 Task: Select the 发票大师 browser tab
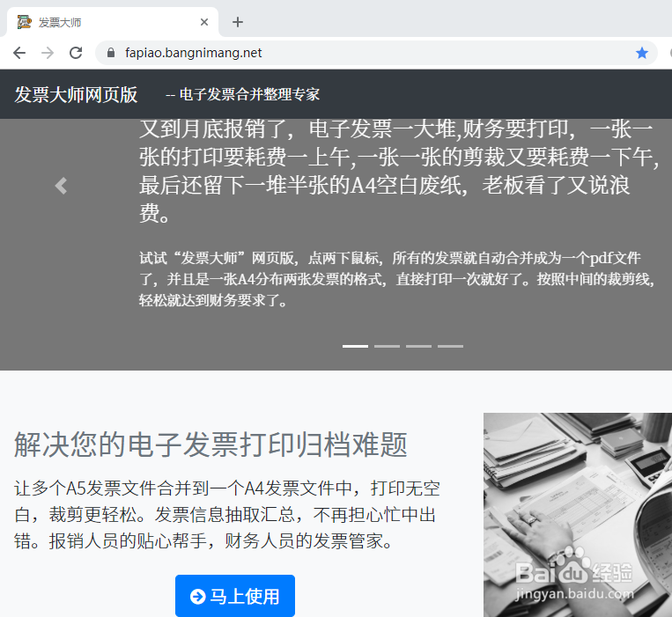point(113,22)
